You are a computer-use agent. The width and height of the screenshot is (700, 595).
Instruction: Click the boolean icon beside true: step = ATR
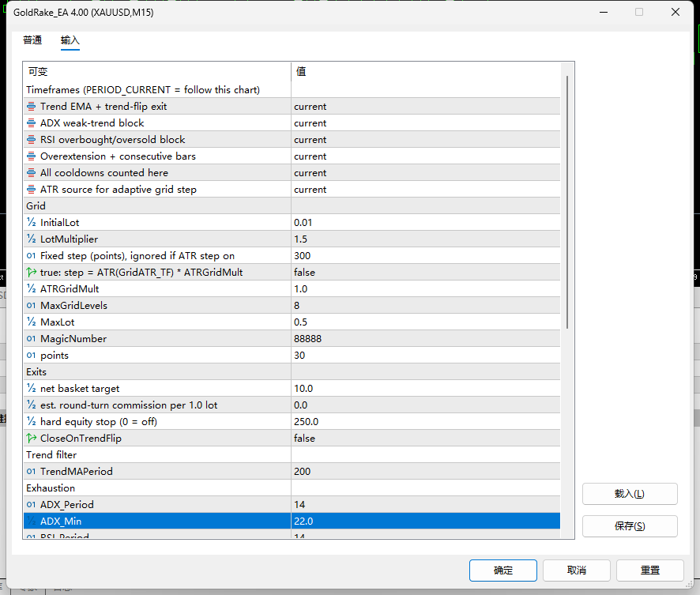click(32, 272)
